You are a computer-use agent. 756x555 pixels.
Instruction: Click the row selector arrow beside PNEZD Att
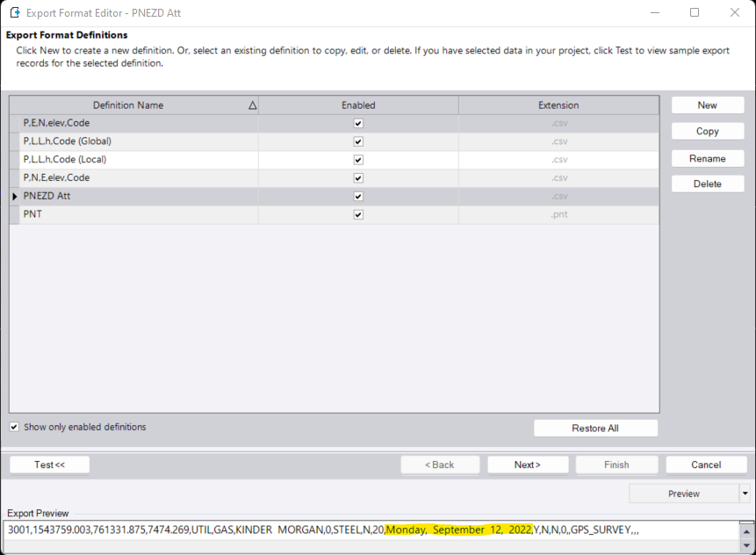(15, 196)
